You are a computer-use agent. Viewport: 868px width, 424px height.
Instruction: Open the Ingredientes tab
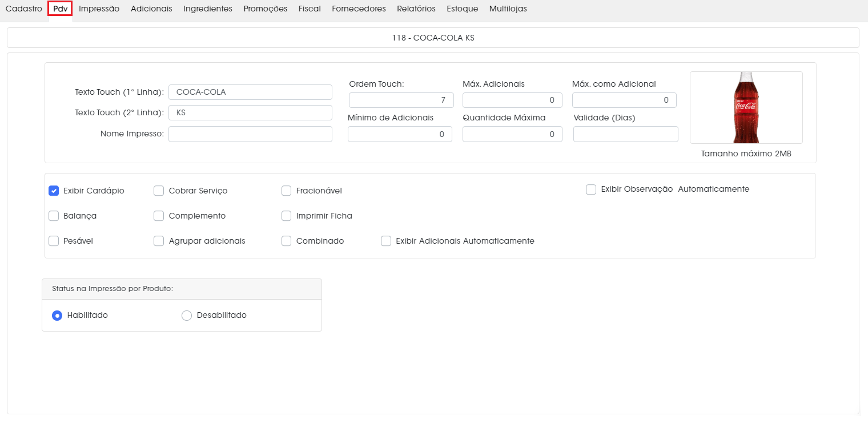click(x=208, y=9)
